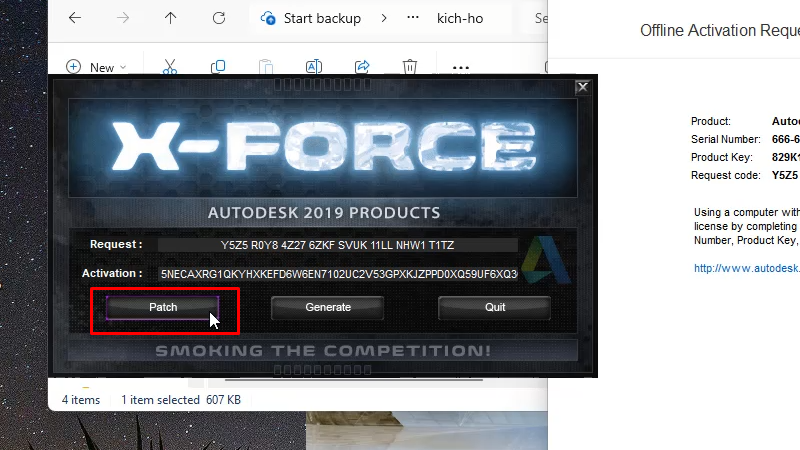This screenshot has width=800, height=450.
Task: Click the cloud Start backup icon
Action: 268,18
